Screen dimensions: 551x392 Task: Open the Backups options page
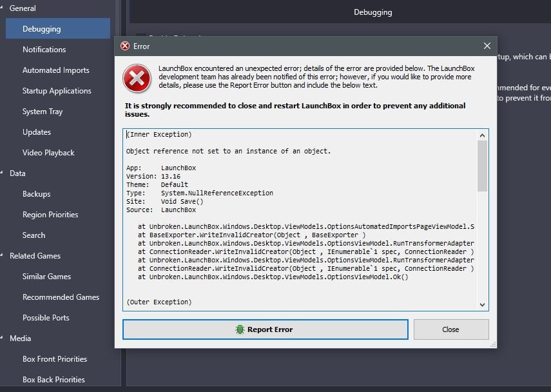(x=37, y=194)
